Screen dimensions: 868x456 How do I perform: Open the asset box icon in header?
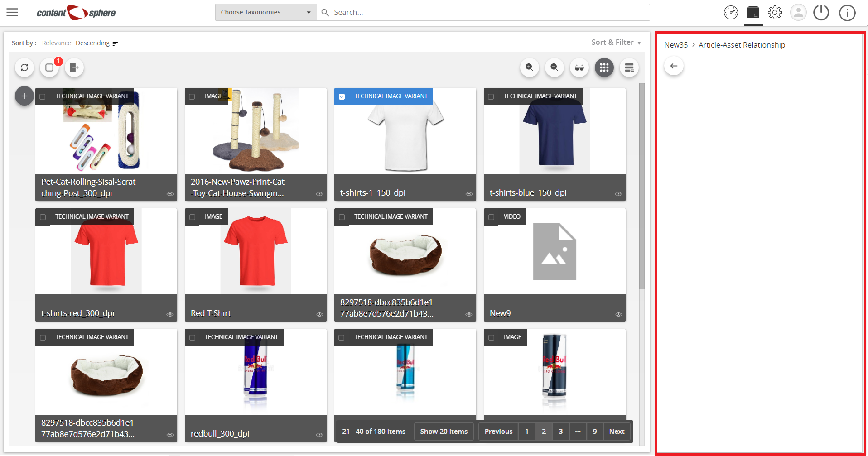pos(753,12)
